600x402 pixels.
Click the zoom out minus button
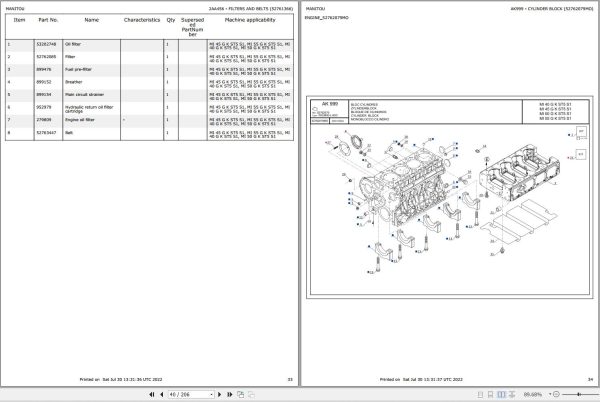coord(556,394)
